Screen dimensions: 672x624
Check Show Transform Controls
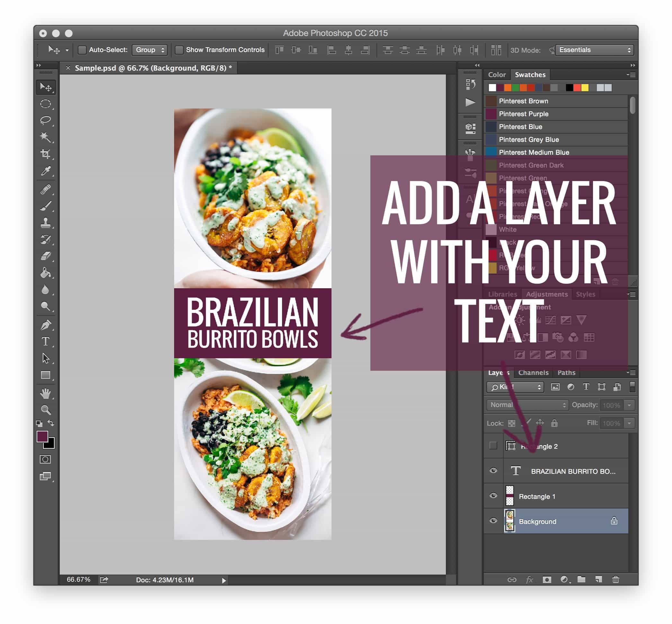(179, 50)
